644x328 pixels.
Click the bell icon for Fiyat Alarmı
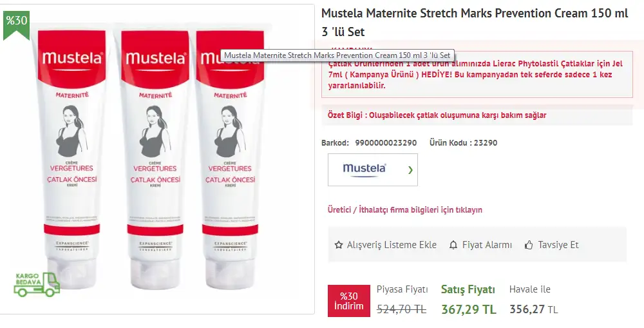[x=454, y=245]
